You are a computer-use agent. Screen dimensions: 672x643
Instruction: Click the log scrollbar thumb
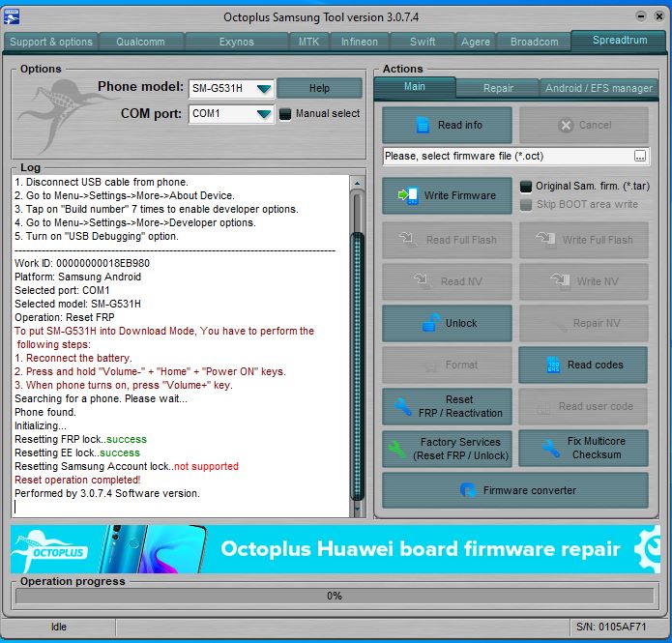357,366
